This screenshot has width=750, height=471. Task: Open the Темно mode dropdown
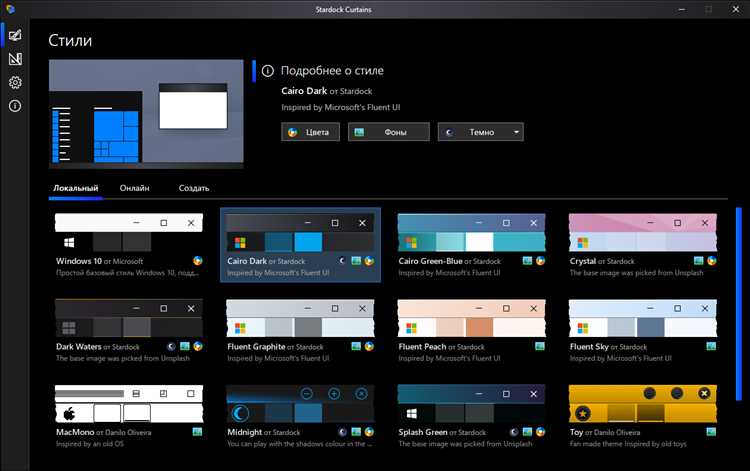[x=481, y=132]
